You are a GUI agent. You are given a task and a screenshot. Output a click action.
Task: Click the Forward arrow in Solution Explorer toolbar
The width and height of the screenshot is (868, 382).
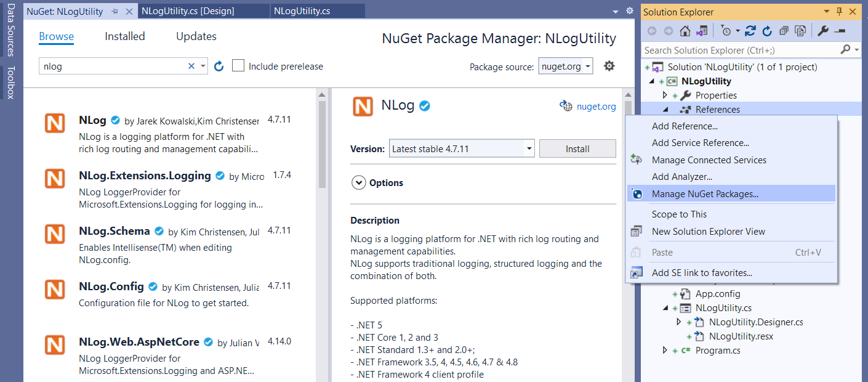[x=668, y=31]
